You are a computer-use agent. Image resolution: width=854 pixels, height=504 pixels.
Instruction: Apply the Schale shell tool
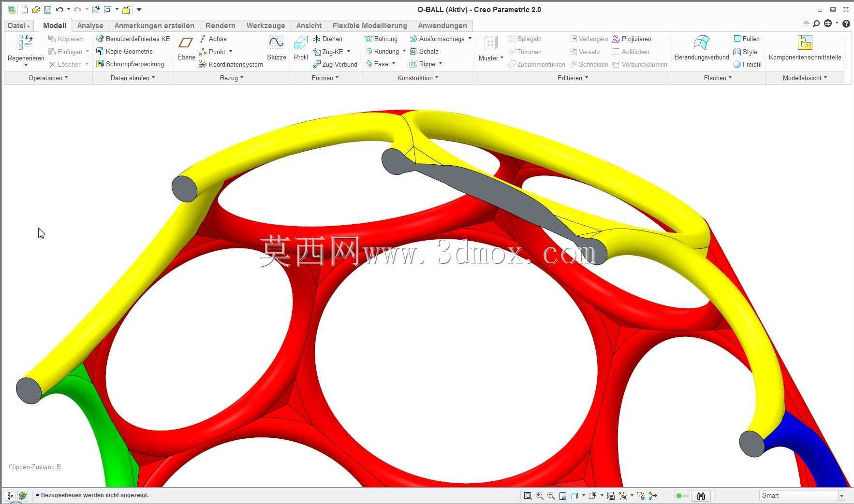click(424, 51)
